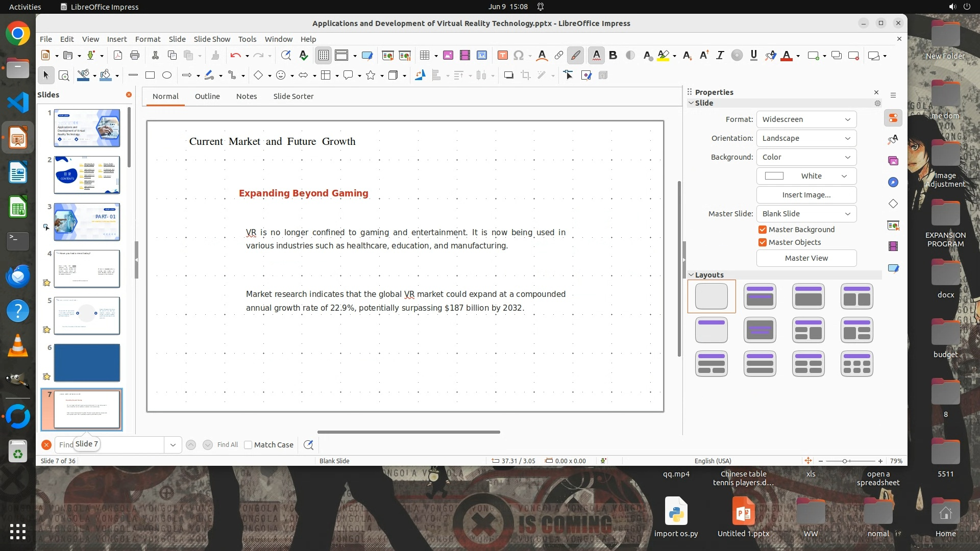Uncheck the Master Objects checkbox
The height and width of the screenshot is (551, 980).
coord(763,242)
